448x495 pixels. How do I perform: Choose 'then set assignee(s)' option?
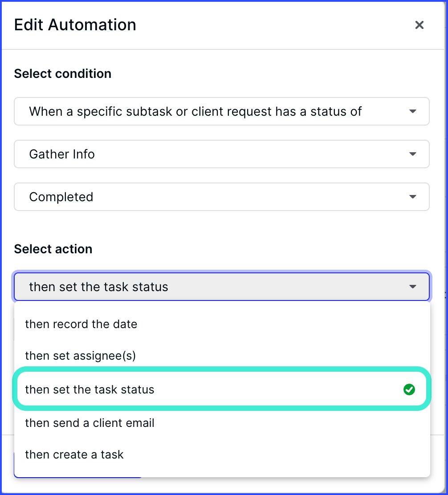(x=222, y=356)
